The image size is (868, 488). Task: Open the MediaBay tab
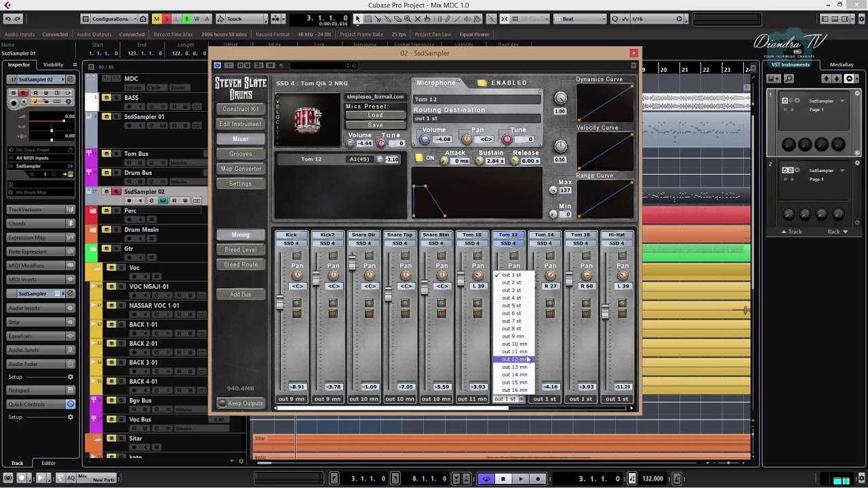pyautogui.click(x=842, y=65)
